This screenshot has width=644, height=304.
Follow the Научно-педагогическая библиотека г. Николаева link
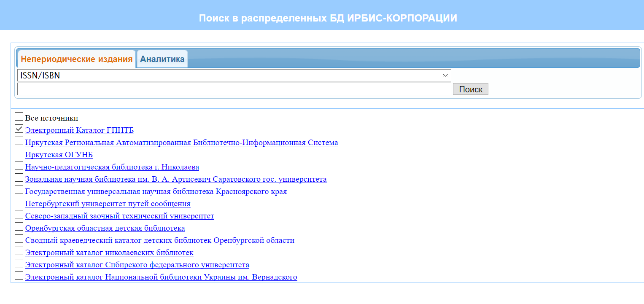(x=112, y=167)
